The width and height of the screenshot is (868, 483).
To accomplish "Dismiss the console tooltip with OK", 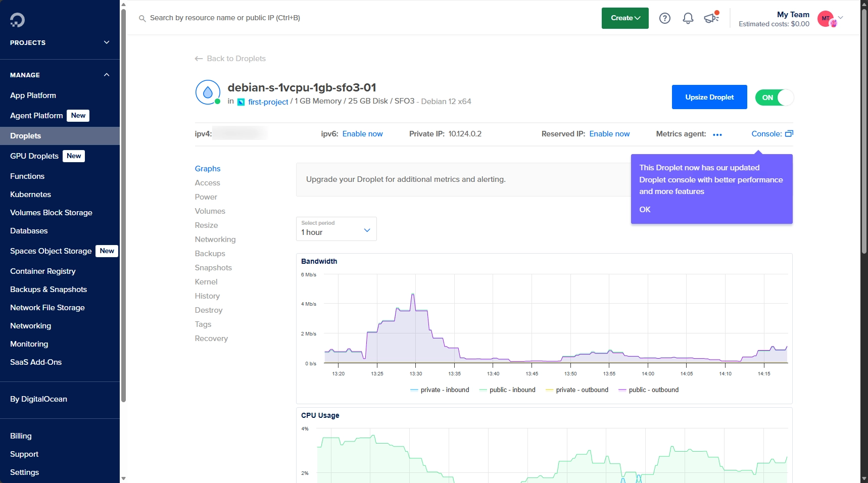I will coord(644,210).
